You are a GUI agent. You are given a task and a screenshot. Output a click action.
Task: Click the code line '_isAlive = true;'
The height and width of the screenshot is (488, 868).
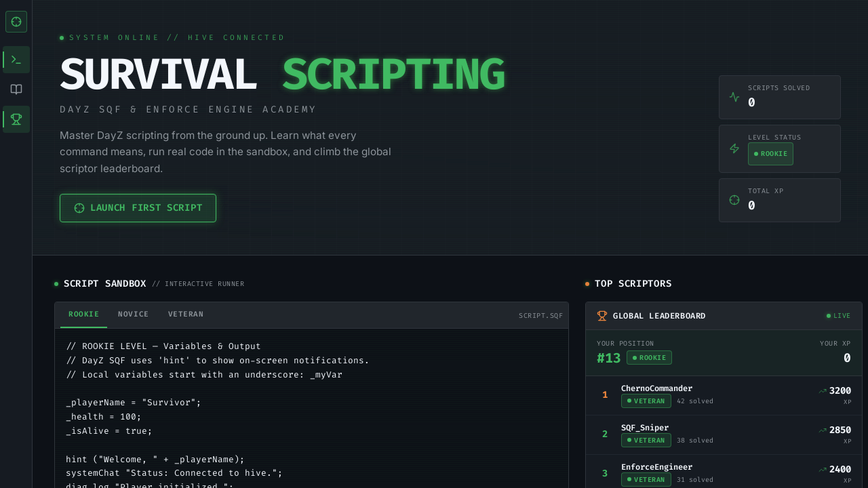[x=109, y=431]
